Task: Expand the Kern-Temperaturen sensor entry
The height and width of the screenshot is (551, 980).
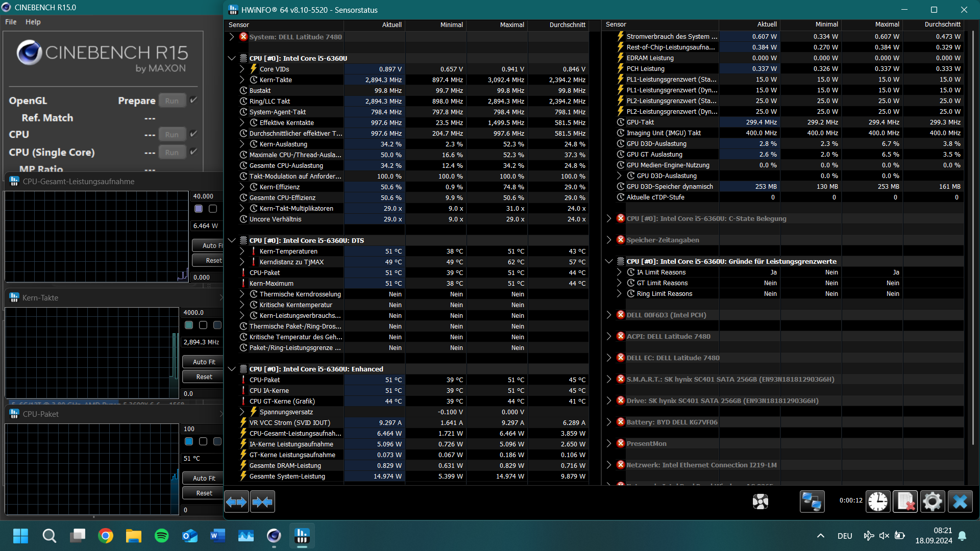Action: point(241,251)
